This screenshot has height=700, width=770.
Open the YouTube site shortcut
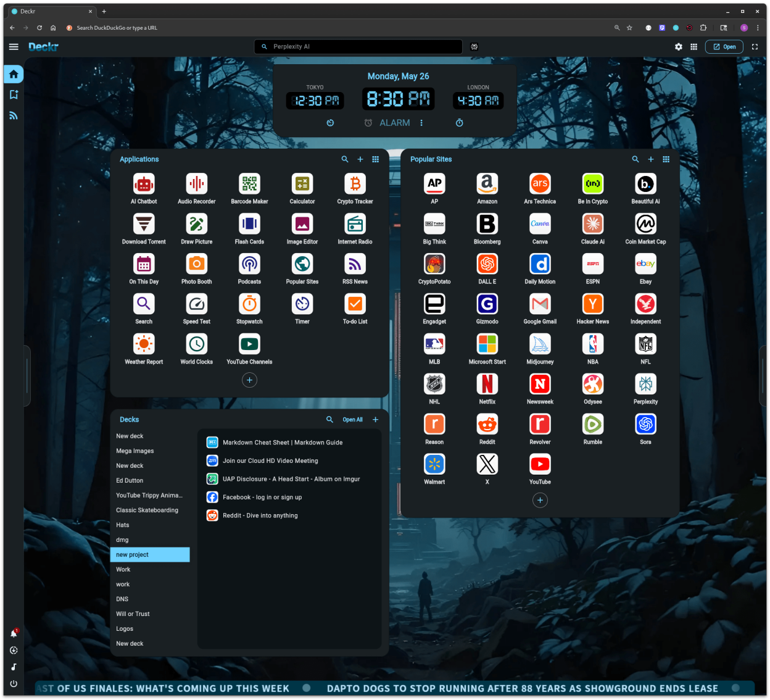point(540,465)
